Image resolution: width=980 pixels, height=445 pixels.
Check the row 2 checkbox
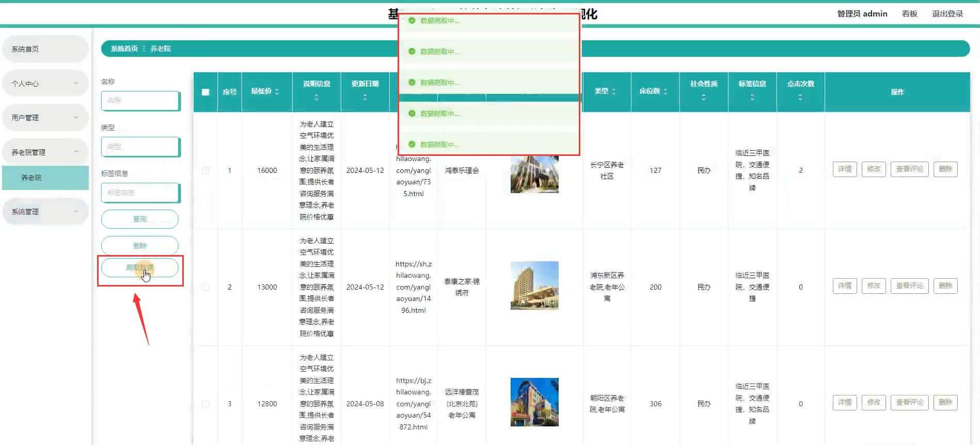(206, 287)
